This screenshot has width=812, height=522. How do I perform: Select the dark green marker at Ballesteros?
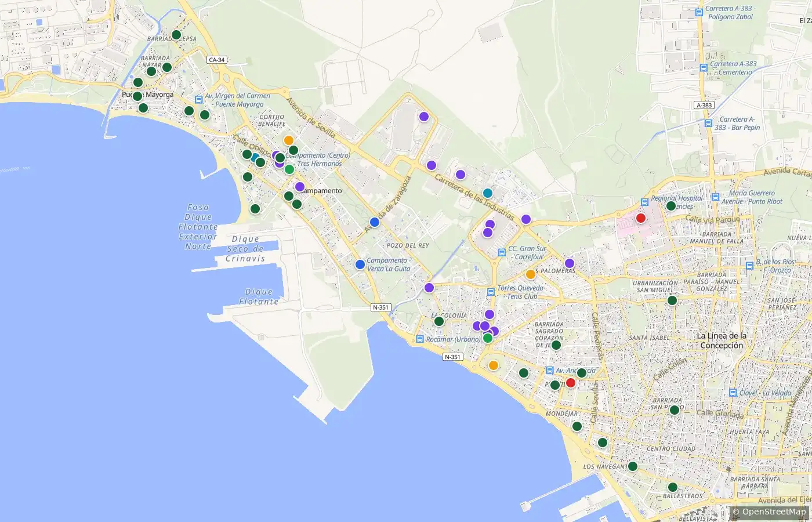pyautogui.click(x=673, y=487)
